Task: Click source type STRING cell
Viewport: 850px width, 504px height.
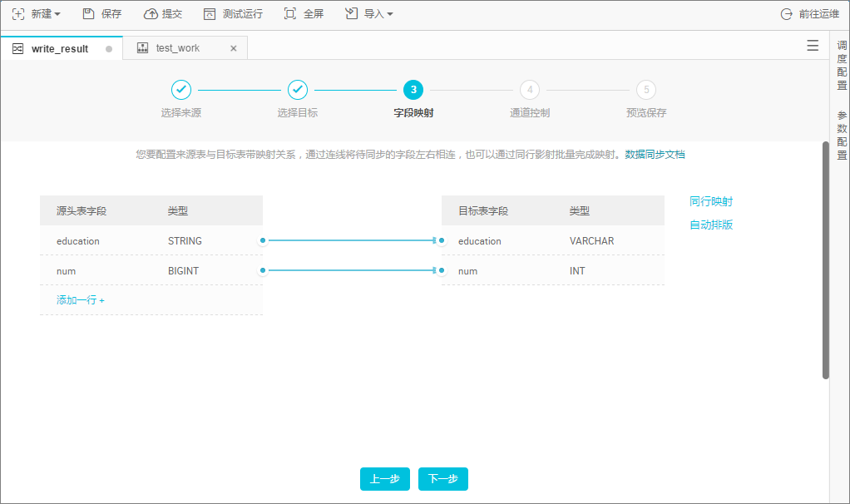Action: [x=185, y=241]
